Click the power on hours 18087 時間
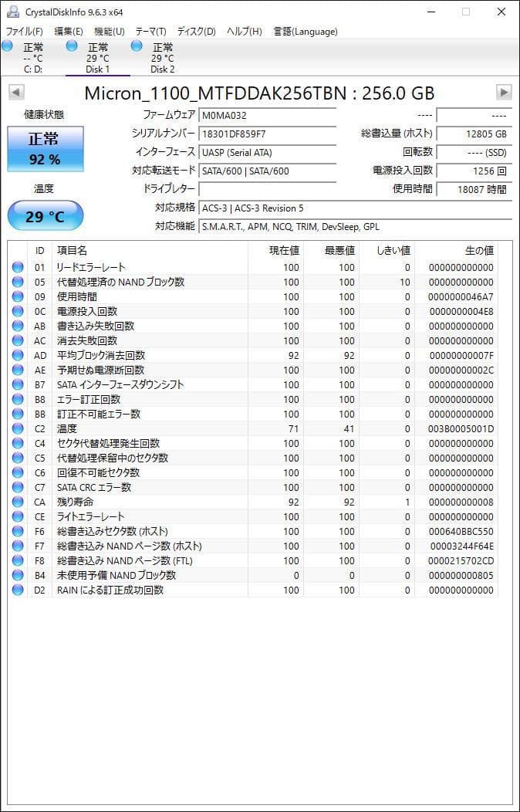Viewport: 520px width, 812px height. click(x=474, y=189)
